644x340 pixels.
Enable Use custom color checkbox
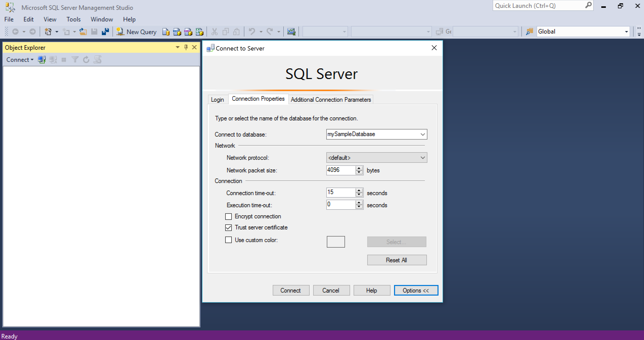pos(228,240)
